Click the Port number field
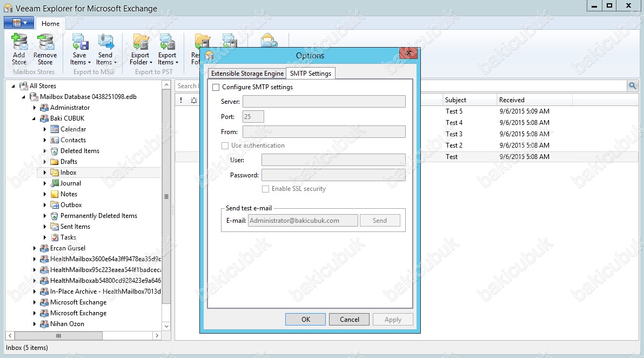644x358 pixels. click(253, 117)
